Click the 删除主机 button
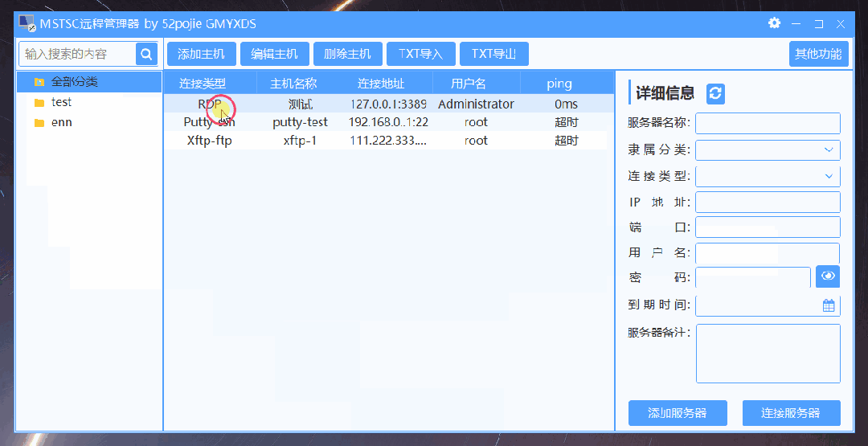The width and height of the screenshot is (868, 446). (x=348, y=54)
